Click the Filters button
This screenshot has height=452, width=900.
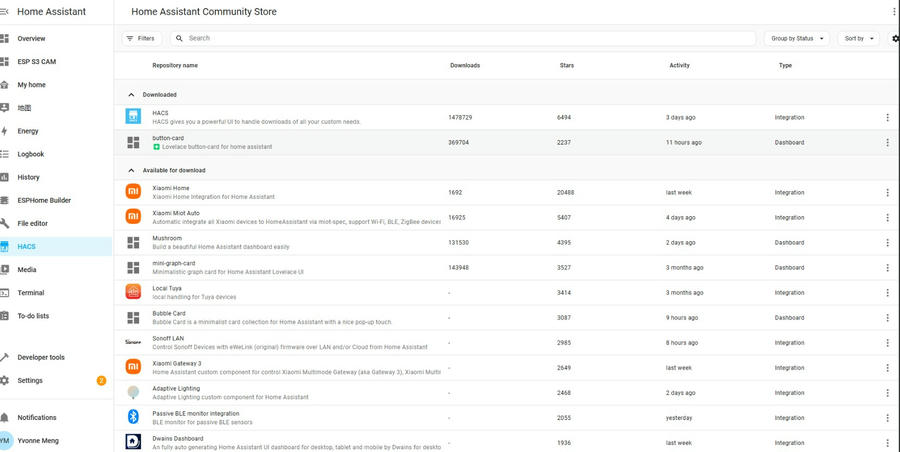coord(141,38)
